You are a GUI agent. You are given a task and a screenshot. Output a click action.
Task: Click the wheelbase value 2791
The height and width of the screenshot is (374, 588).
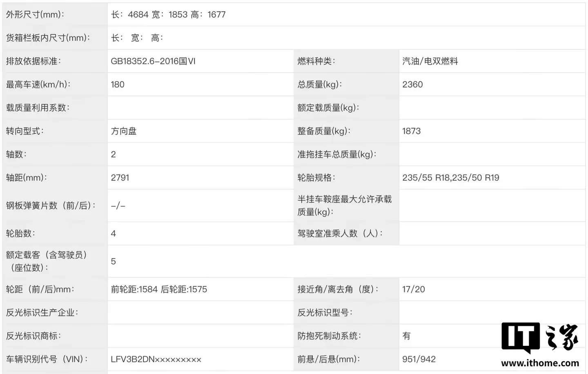(120, 177)
